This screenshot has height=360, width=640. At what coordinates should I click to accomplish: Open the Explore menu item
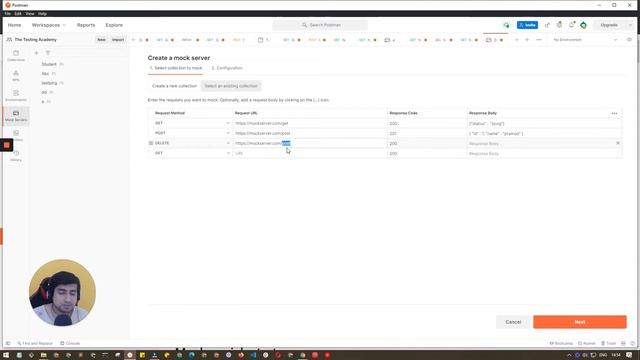[x=114, y=25]
